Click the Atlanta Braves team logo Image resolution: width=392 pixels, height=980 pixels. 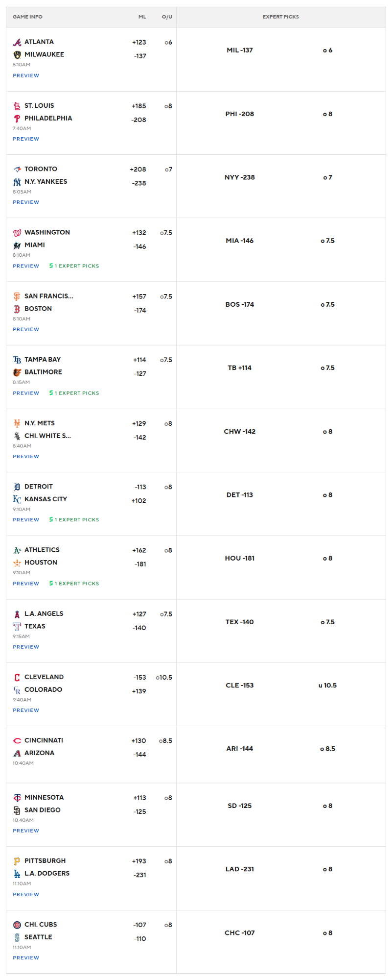pyautogui.click(x=17, y=42)
